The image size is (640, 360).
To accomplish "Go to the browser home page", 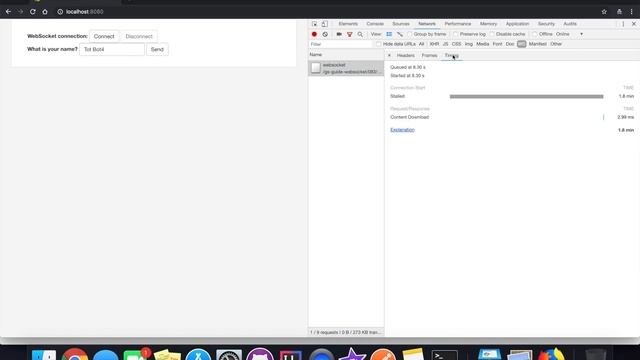I will point(45,12).
